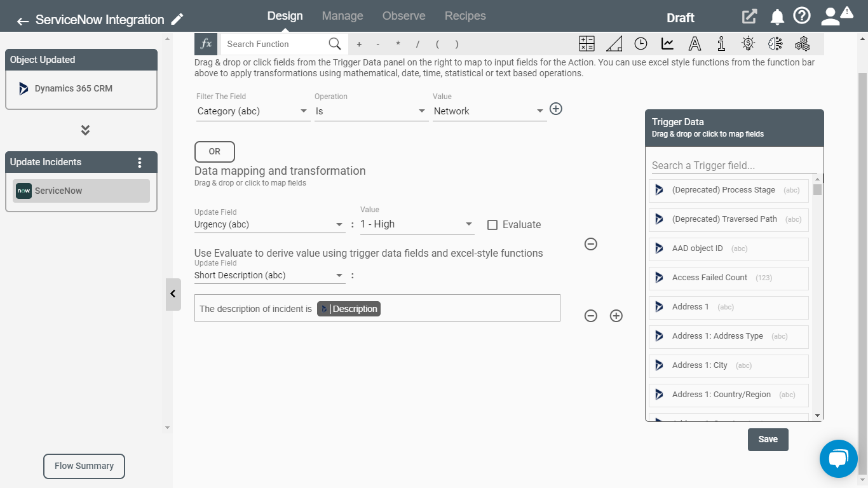Image resolution: width=868 pixels, height=488 pixels.
Task: Click in Short Description expression box
Action: click(377, 308)
